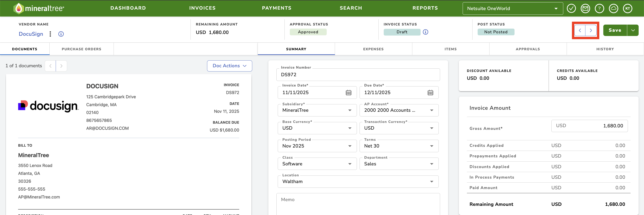
Task: Expand the Subsidiary MineralTree dropdown
Action: coord(317,110)
